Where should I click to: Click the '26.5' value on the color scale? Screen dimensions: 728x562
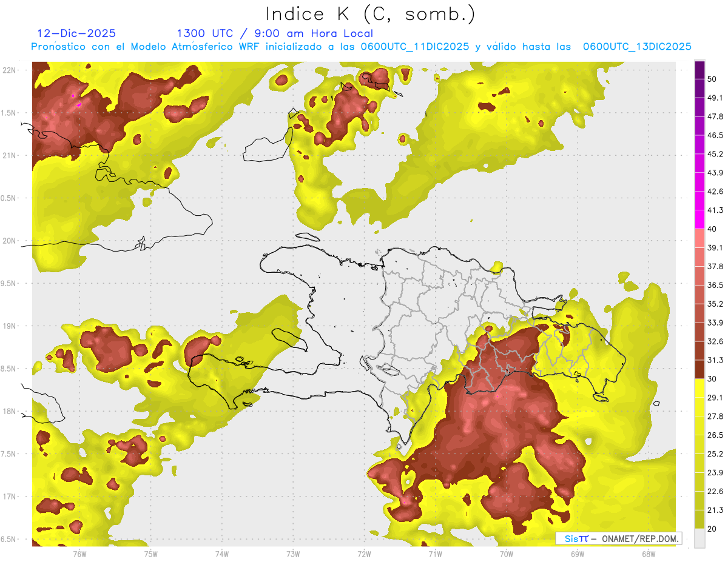715,435
